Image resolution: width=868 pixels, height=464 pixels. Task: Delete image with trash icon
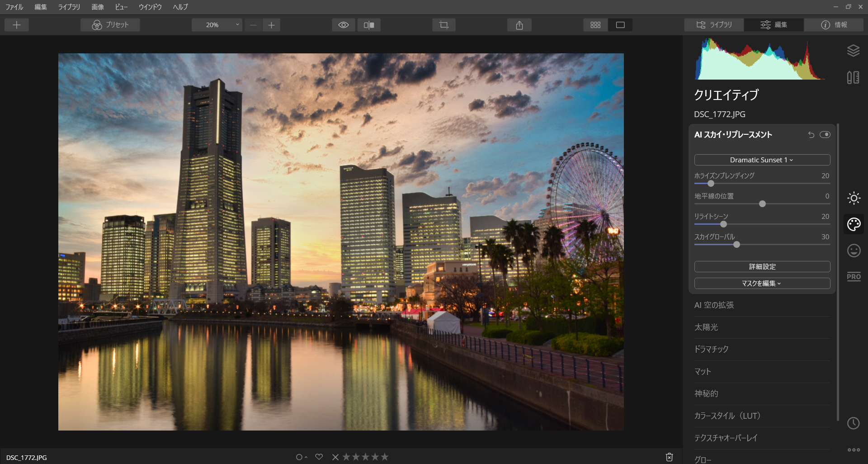click(x=669, y=457)
